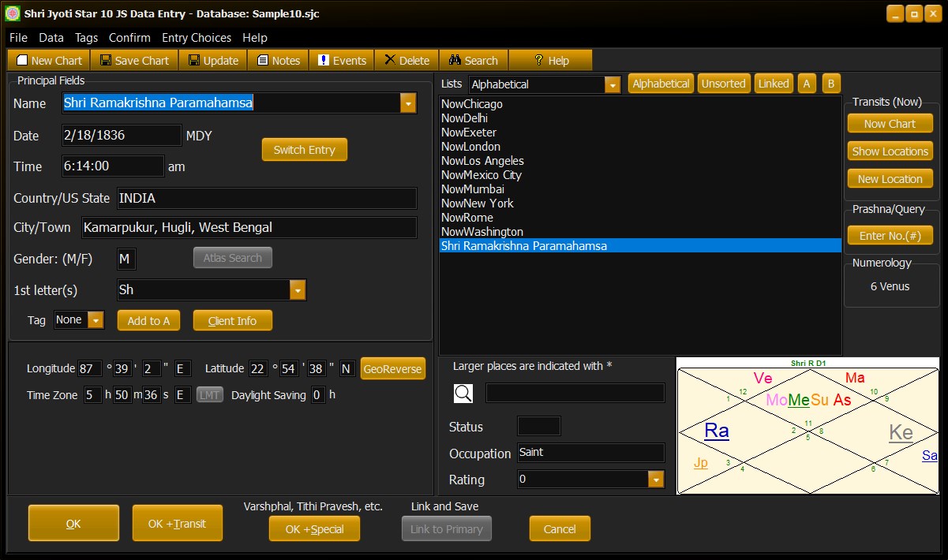Open the Lists Alphabetical dropdown
Screen dimensions: 948x560
[x=613, y=84]
